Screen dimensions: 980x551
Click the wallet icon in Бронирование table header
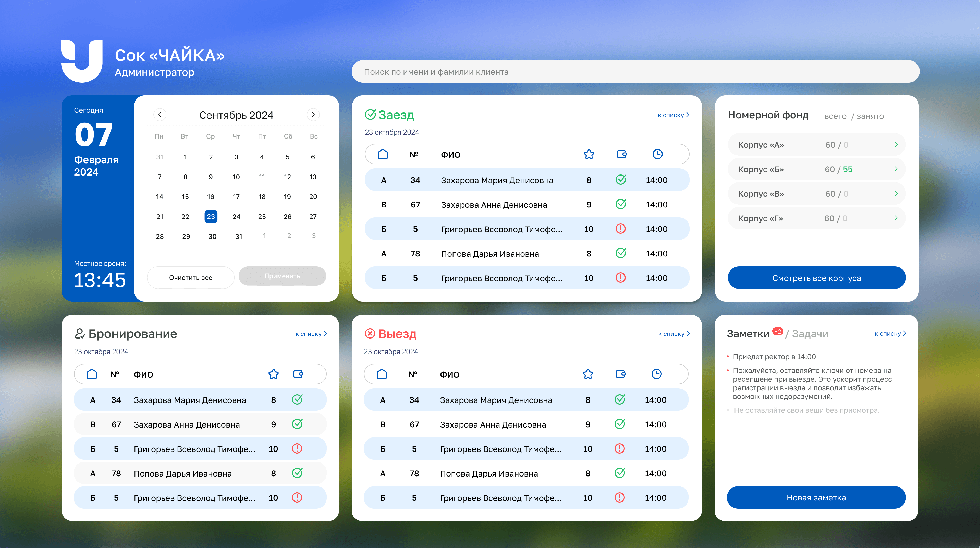[298, 374]
